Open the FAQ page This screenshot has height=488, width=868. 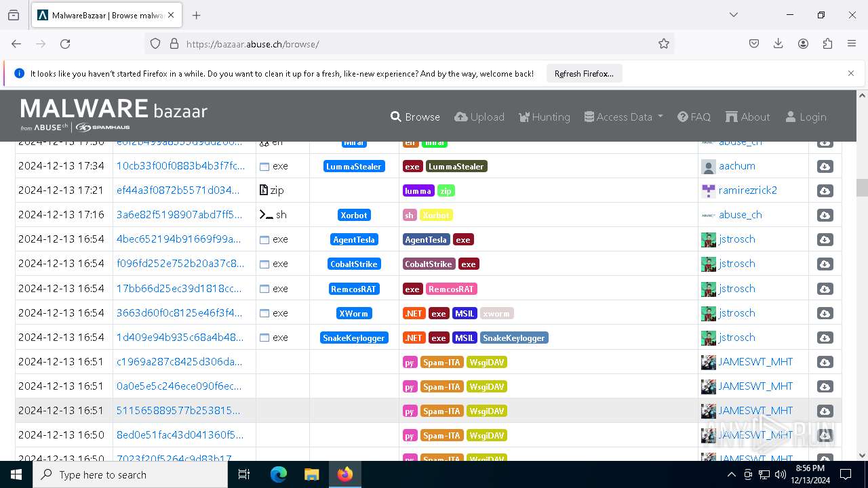[x=694, y=117]
